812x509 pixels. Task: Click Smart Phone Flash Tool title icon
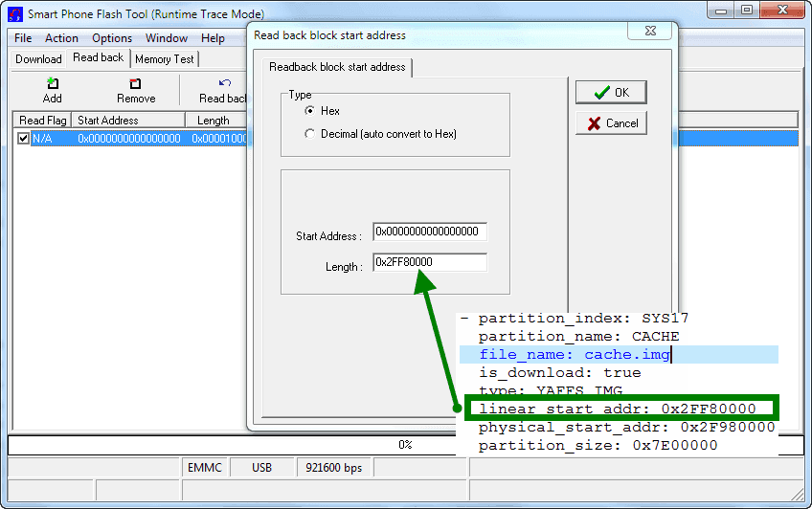[x=15, y=14]
